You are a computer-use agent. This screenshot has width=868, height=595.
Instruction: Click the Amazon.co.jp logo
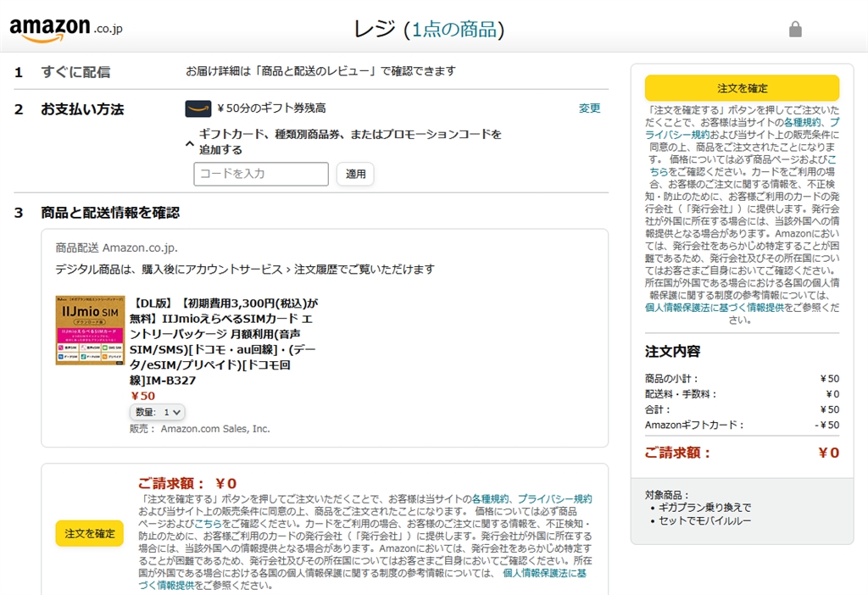66,29
